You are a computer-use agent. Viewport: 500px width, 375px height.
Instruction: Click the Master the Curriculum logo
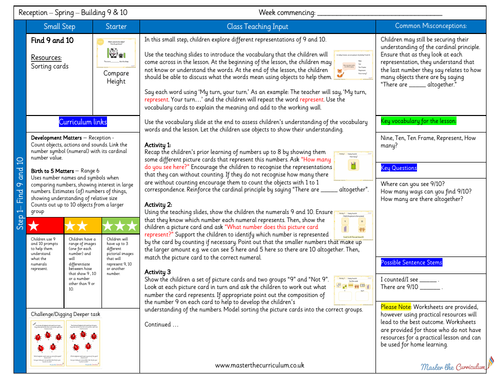point(457,365)
